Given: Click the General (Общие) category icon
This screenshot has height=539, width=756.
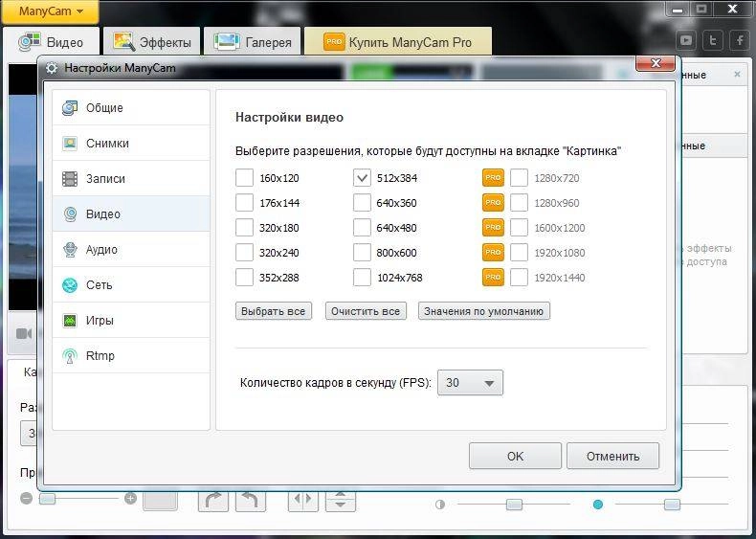Looking at the screenshot, I should [70, 107].
